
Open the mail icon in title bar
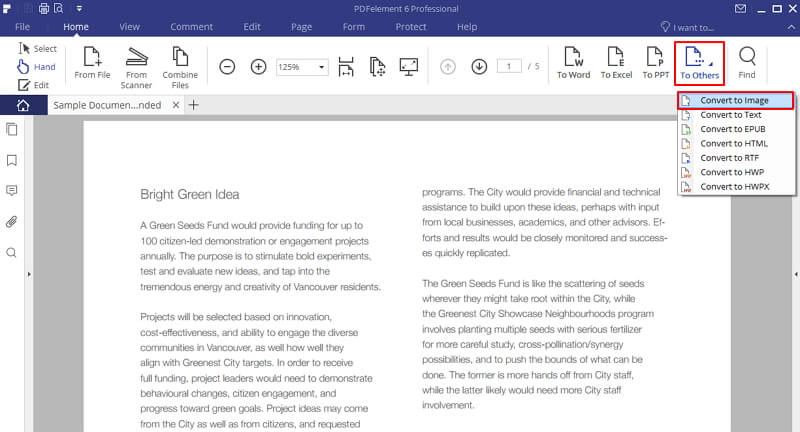741,9
